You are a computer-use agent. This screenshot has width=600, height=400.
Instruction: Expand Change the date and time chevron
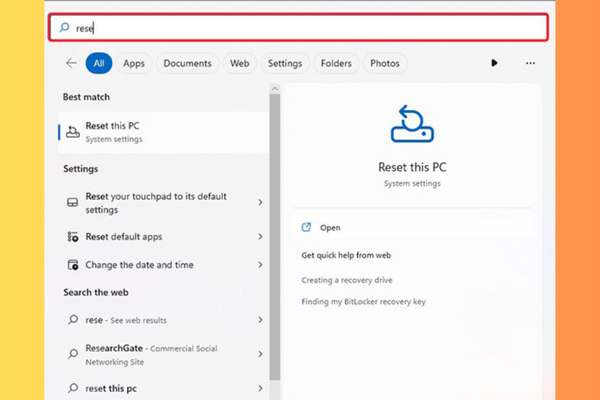(x=260, y=264)
